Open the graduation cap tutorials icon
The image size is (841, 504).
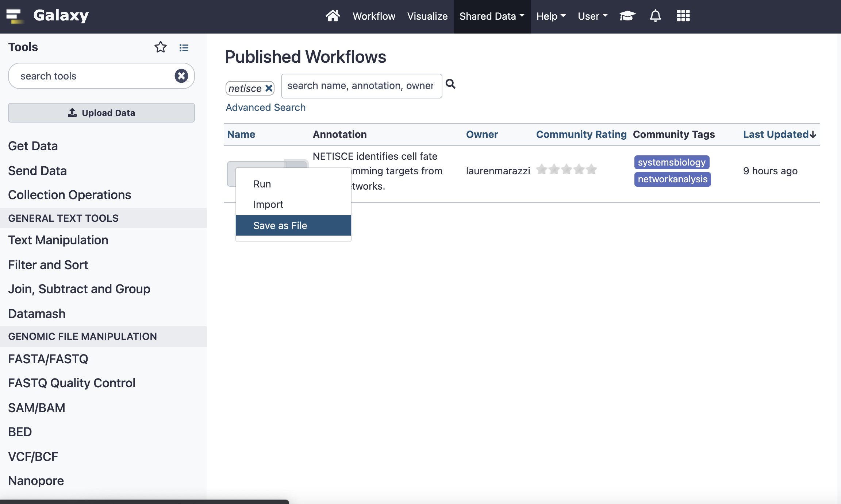(627, 16)
